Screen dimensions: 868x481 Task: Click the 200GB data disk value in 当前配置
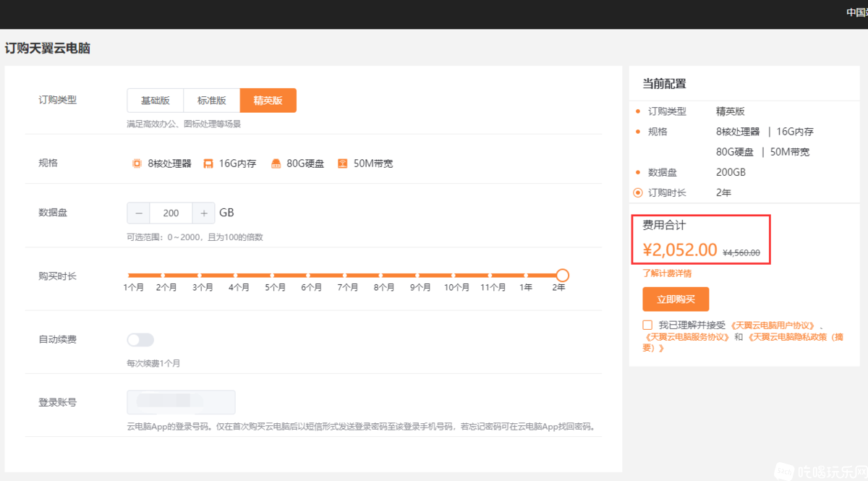[731, 173]
